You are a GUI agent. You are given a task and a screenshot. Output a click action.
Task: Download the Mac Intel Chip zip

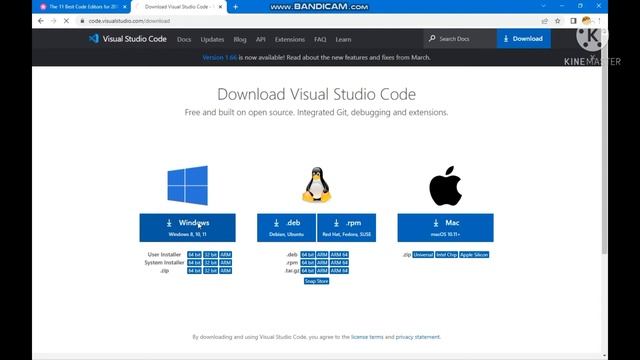pos(446,255)
